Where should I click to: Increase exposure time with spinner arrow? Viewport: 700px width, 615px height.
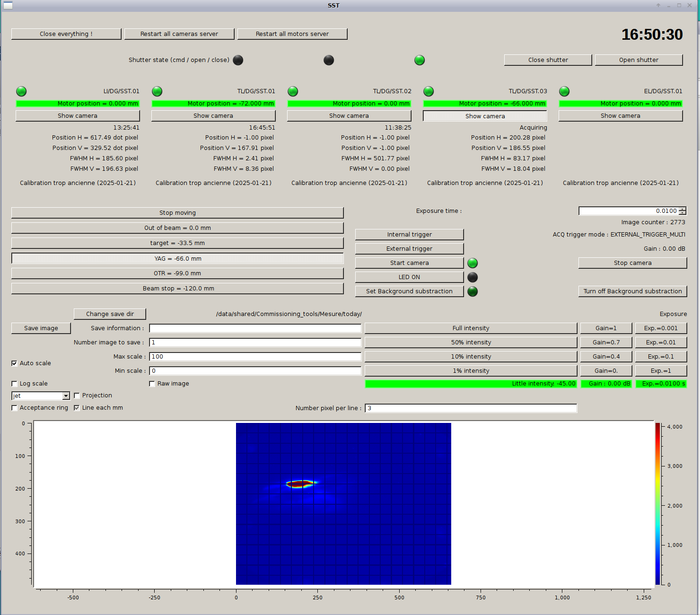point(682,209)
